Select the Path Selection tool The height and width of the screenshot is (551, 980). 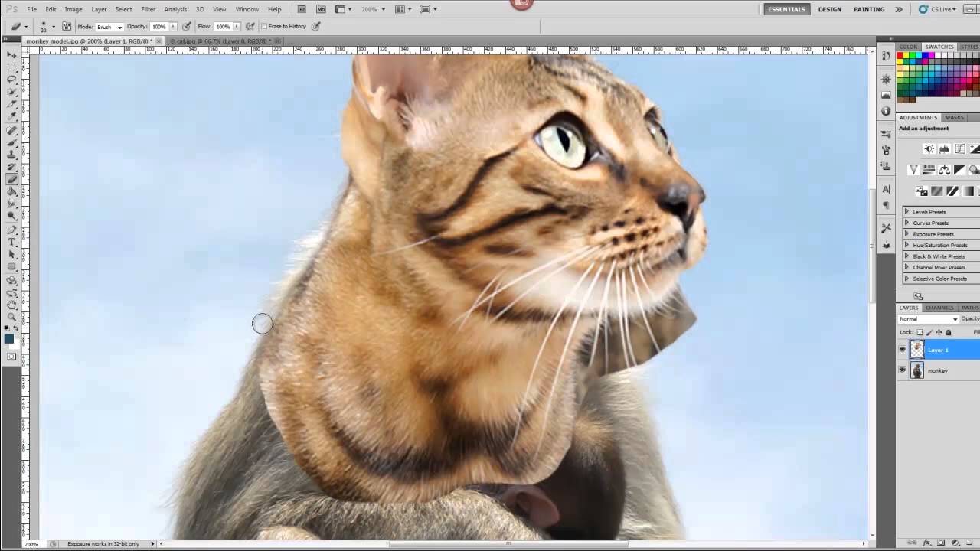click(11, 255)
